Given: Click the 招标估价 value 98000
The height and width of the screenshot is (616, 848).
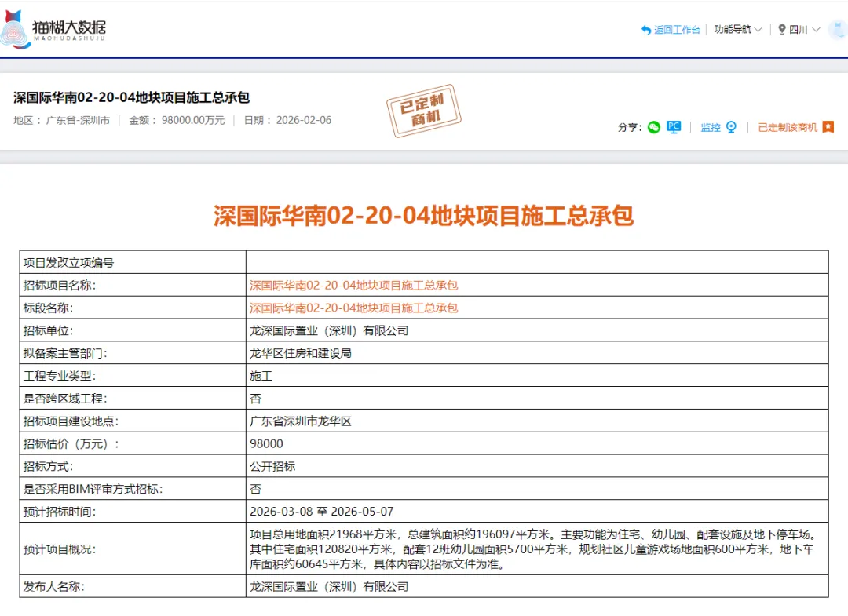Looking at the screenshot, I should point(266,443).
